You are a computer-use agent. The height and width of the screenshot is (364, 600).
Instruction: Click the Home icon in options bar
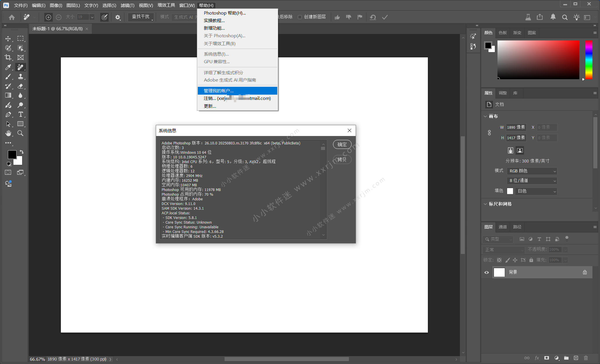click(12, 17)
